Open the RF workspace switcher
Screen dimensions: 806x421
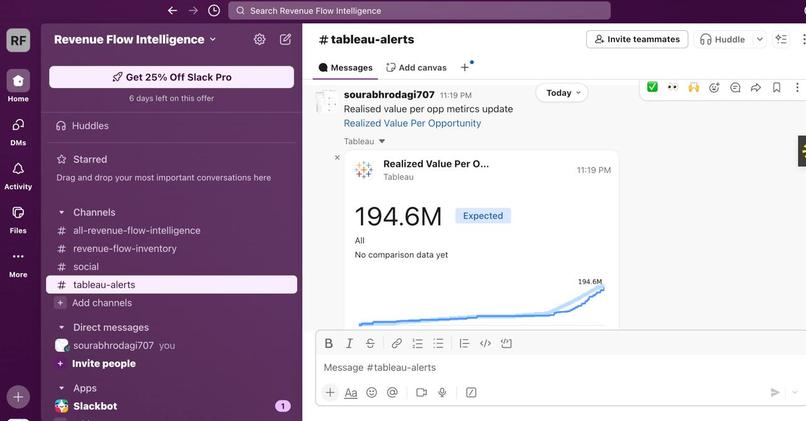point(18,40)
